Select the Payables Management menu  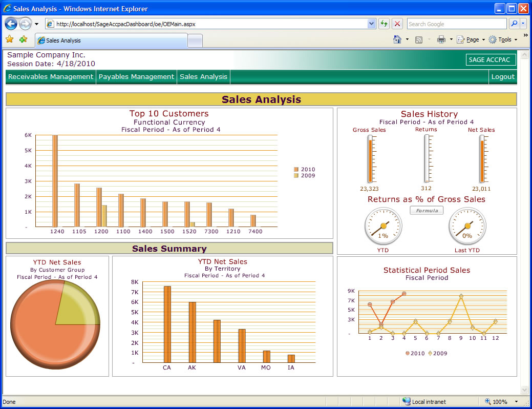click(136, 77)
